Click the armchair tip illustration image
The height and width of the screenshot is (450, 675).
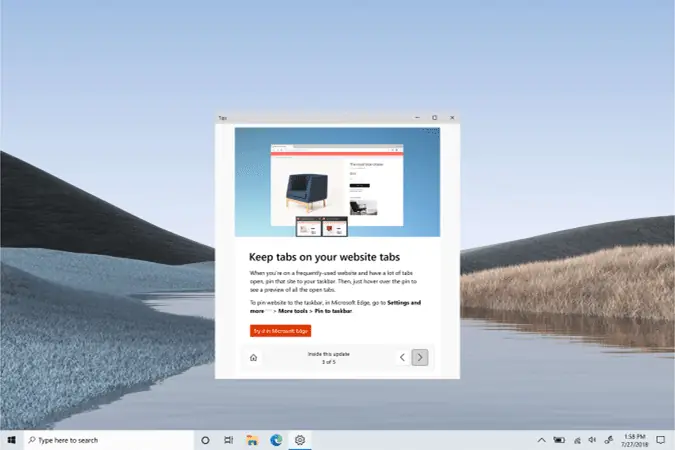[x=337, y=182]
